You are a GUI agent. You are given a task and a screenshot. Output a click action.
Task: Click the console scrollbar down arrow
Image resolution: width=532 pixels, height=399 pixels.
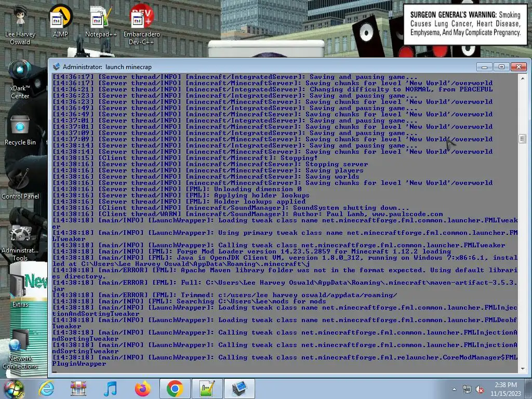(523, 368)
